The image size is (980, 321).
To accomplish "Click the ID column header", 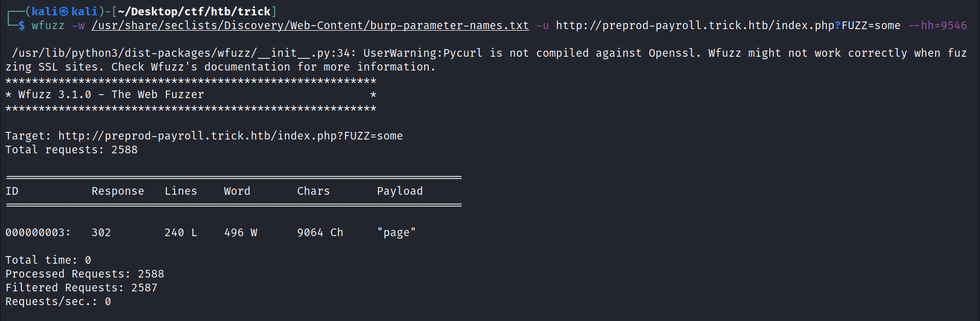I will click(12, 191).
